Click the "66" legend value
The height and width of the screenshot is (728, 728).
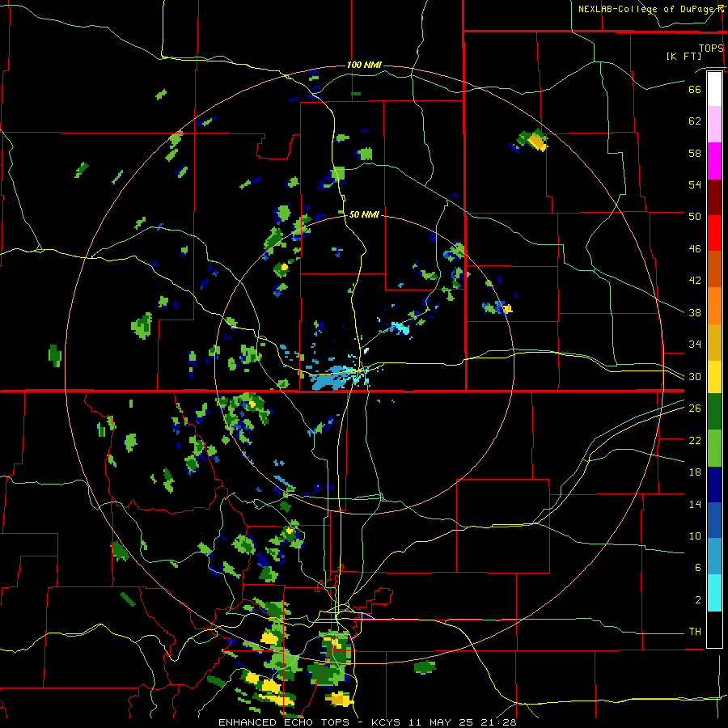pos(695,89)
